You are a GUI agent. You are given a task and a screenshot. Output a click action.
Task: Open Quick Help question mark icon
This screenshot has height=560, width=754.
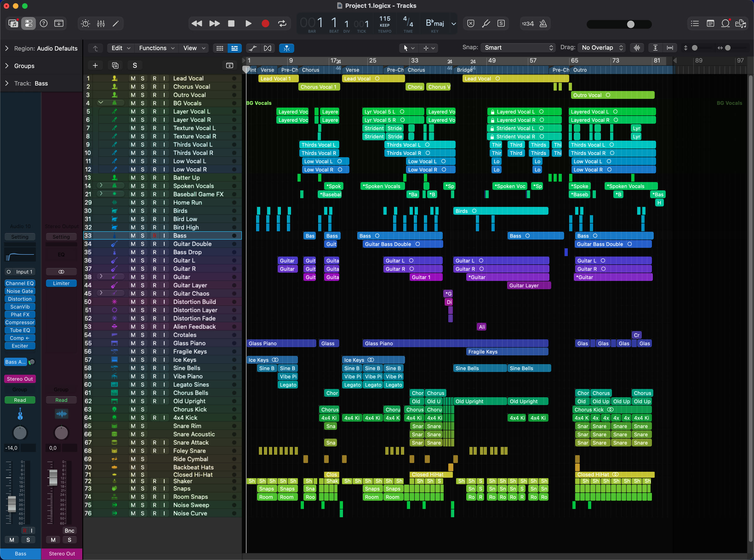(x=44, y=23)
